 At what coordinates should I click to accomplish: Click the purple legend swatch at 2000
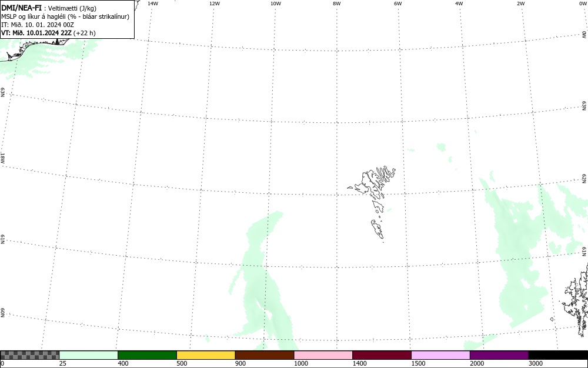[499, 355]
